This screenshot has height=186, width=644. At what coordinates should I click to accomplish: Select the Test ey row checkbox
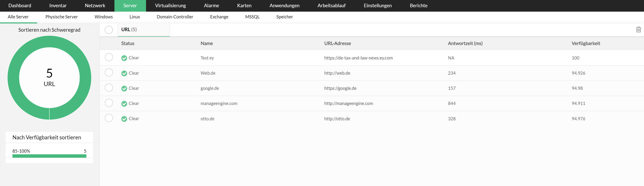pos(109,57)
